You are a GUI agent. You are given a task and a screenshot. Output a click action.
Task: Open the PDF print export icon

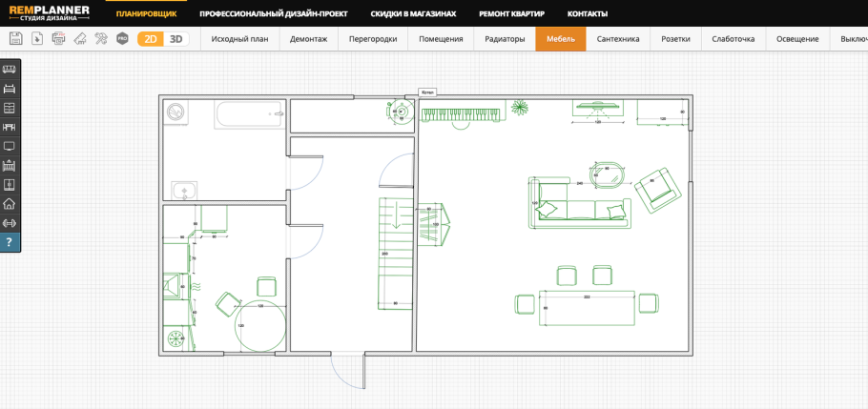point(58,39)
